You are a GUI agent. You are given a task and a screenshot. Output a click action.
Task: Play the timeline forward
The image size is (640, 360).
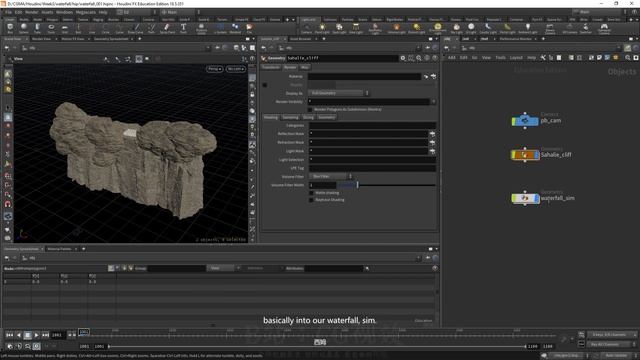[x=36, y=335]
